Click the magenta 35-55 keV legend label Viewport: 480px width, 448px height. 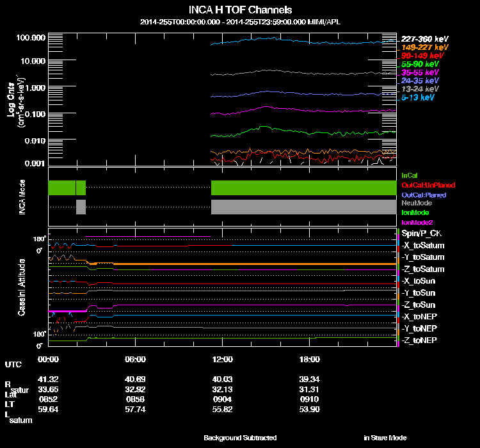[x=420, y=73]
